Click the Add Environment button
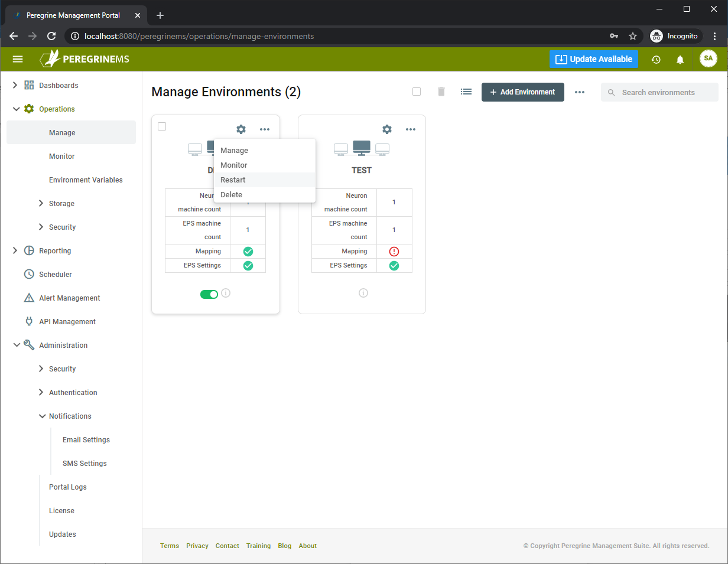This screenshot has height=564, width=728. (x=523, y=92)
